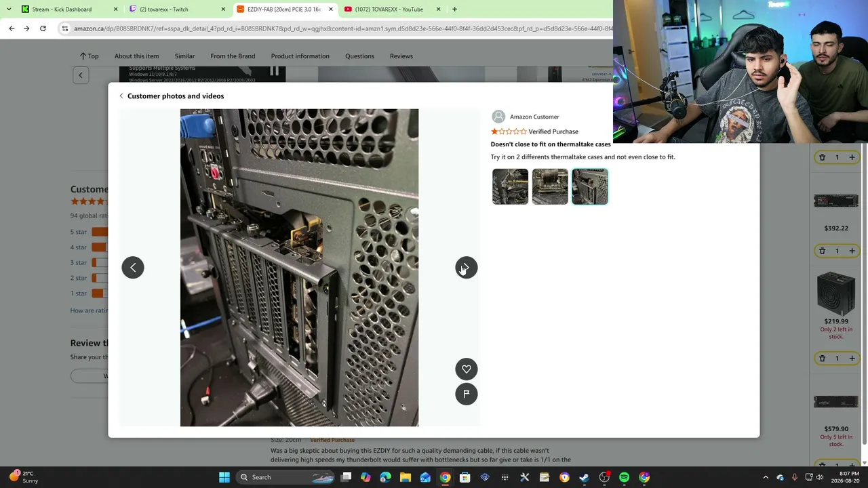Close the TOVAREXX YouTube tab
The width and height of the screenshot is (868, 488).
click(438, 9)
